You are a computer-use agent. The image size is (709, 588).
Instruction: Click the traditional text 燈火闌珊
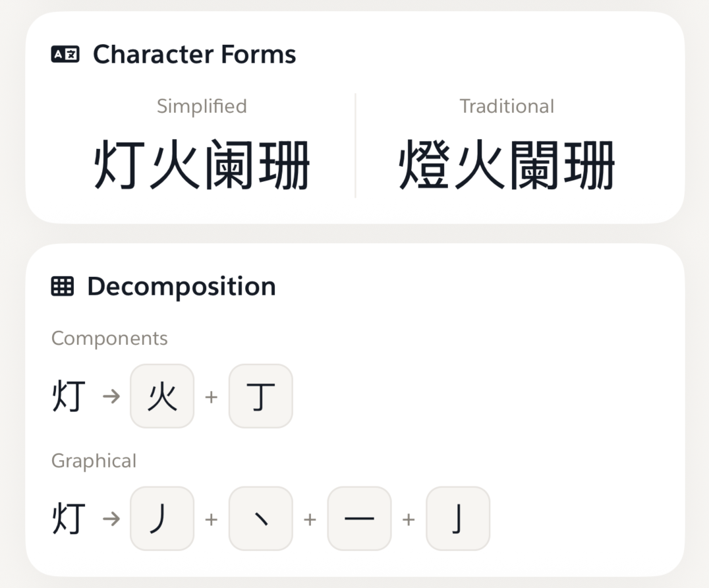point(506,162)
